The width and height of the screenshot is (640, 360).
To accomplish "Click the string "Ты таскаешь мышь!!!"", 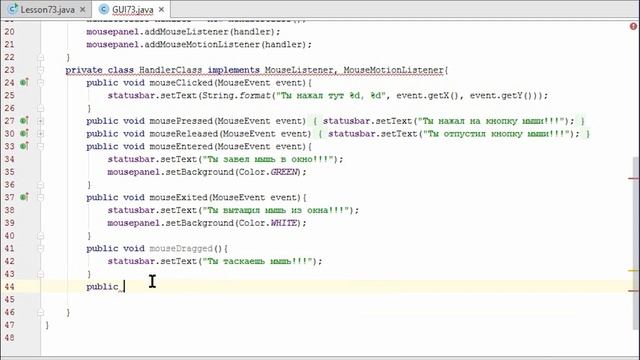I will 257,261.
